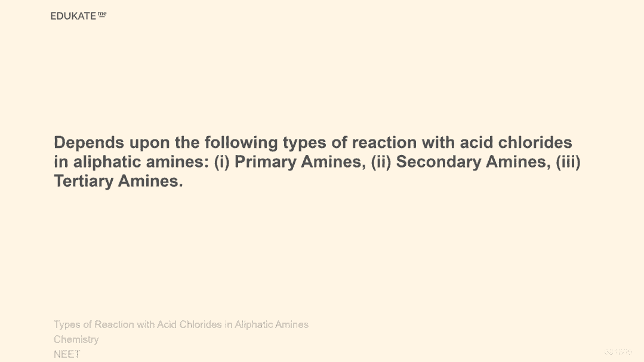
Task: Click 'Tertiary Amines.' on the third line
Action: tap(118, 181)
